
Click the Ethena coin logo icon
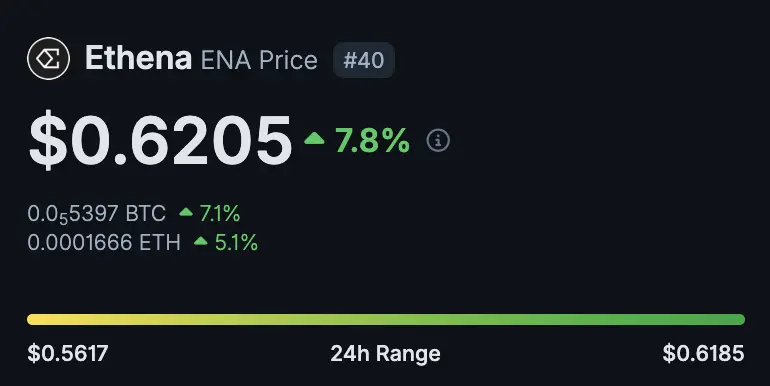tap(48, 58)
